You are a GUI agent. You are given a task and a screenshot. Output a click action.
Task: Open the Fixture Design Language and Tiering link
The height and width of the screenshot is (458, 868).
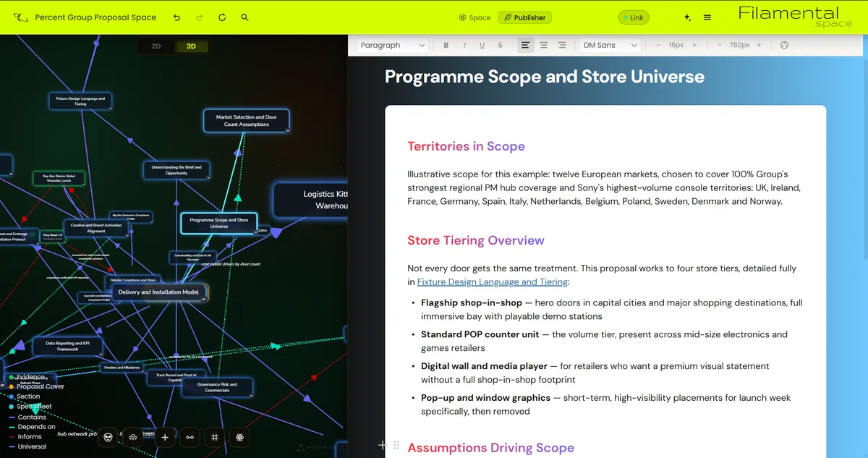(x=493, y=281)
